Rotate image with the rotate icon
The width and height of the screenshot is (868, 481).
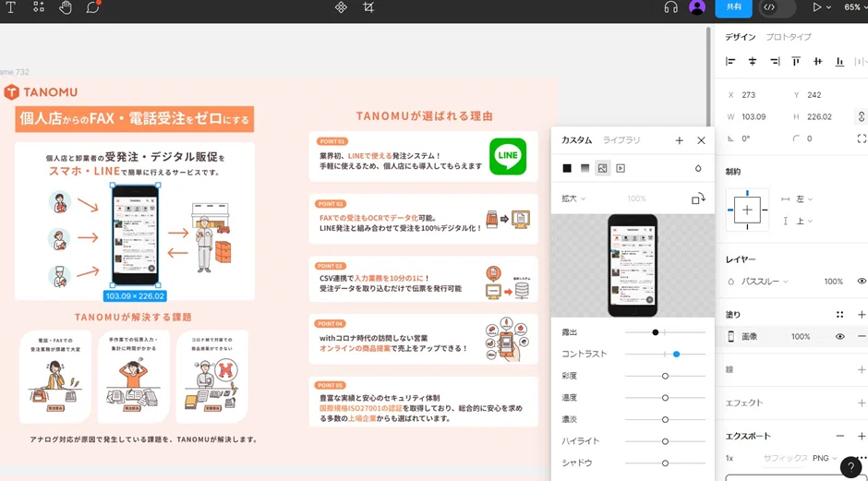[698, 198]
